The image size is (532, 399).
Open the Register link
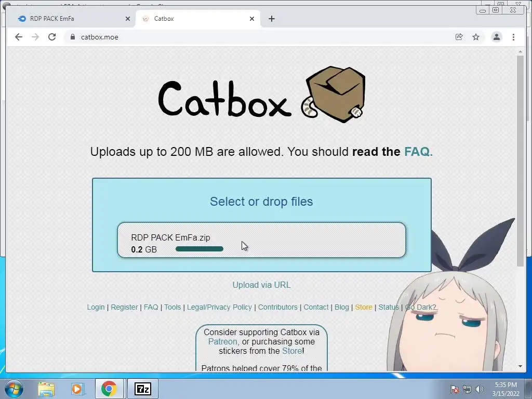coord(124,307)
